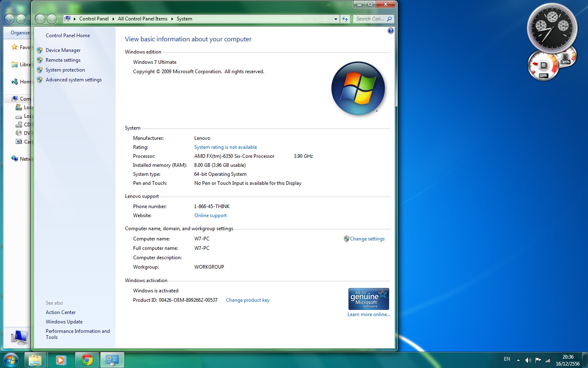Expand the recent pages arrow beside Forward button
The width and height of the screenshot is (588, 368).
click(60, 19)
